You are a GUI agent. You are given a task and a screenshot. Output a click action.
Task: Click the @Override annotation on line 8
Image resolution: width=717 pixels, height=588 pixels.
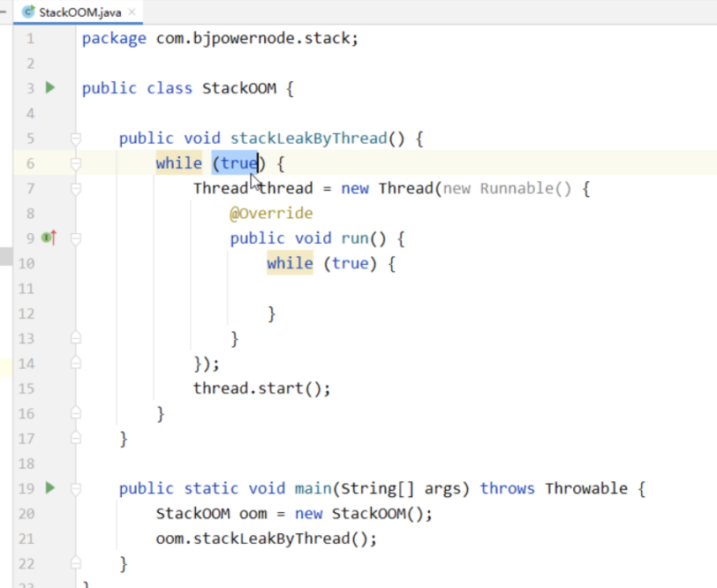click(271, 213)
